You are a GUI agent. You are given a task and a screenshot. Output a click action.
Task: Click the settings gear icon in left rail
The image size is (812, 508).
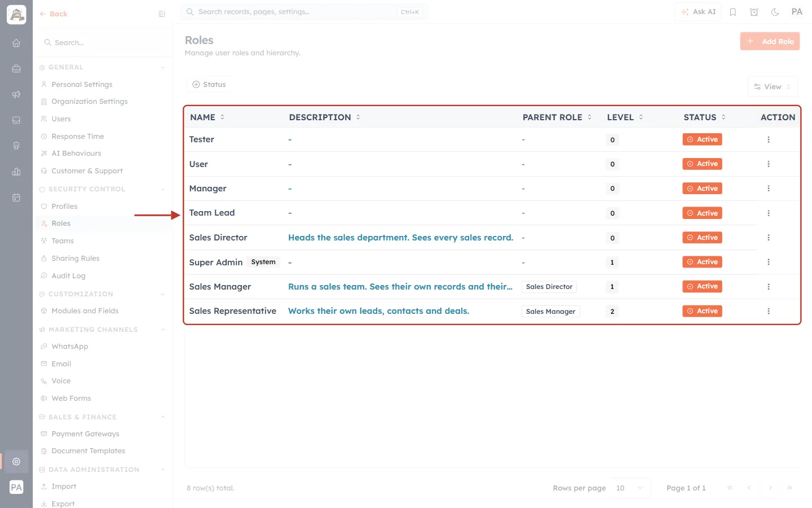tap(16, 461)
